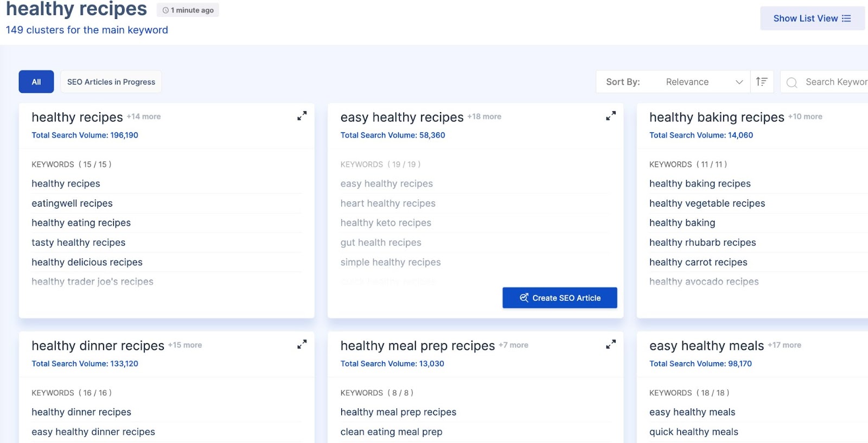Show the +18 more keywords link

(x=484, y=117)
